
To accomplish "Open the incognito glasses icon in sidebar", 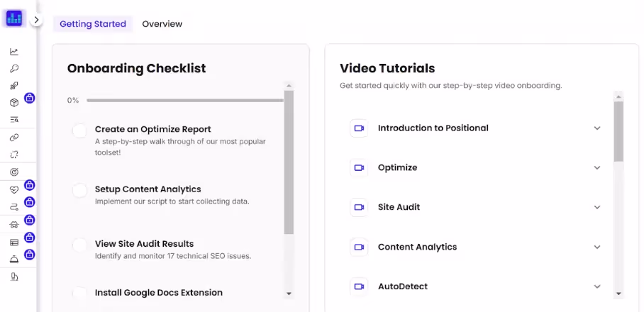I will 14,225.
